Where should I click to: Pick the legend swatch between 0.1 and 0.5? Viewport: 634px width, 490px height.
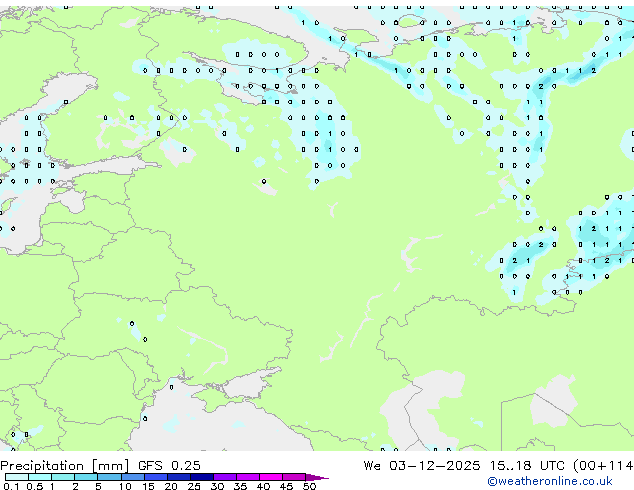(17, 477)
